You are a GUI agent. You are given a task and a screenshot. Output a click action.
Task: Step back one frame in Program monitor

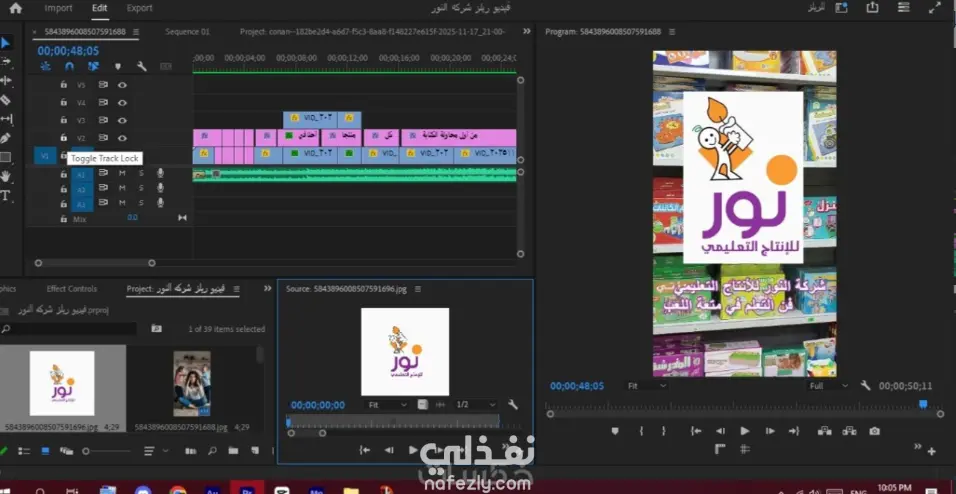720,431
